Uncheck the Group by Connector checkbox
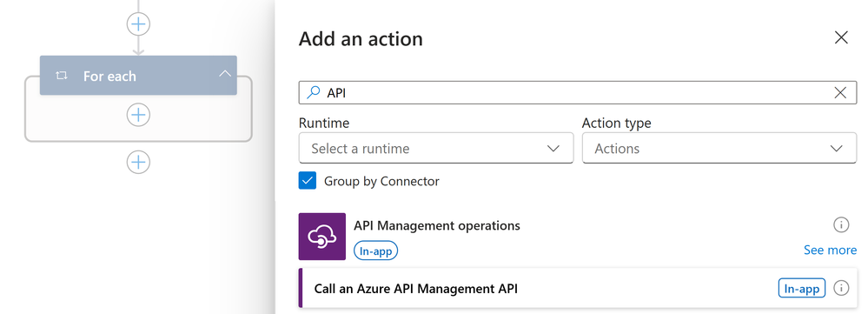 click(308, 181)
